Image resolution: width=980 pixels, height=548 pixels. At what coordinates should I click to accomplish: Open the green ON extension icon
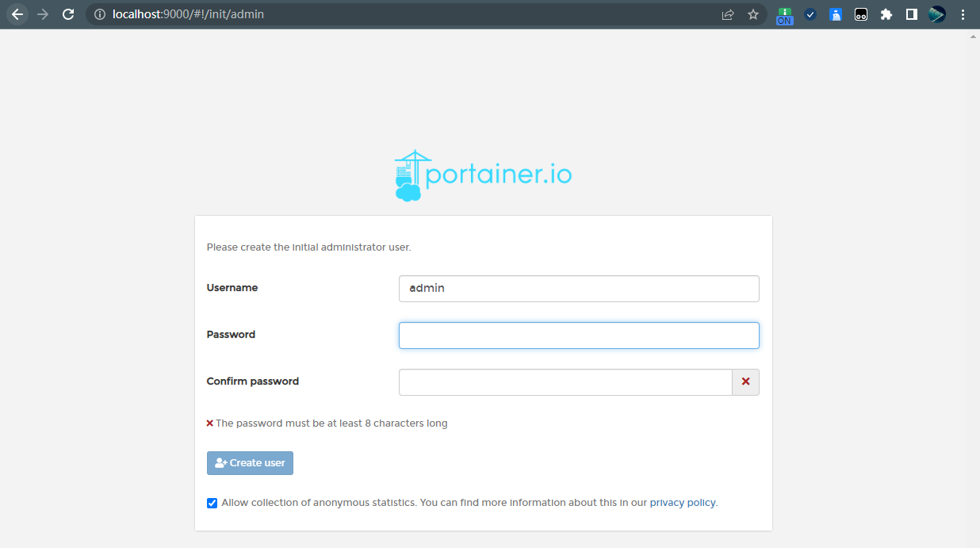(784, 15)
